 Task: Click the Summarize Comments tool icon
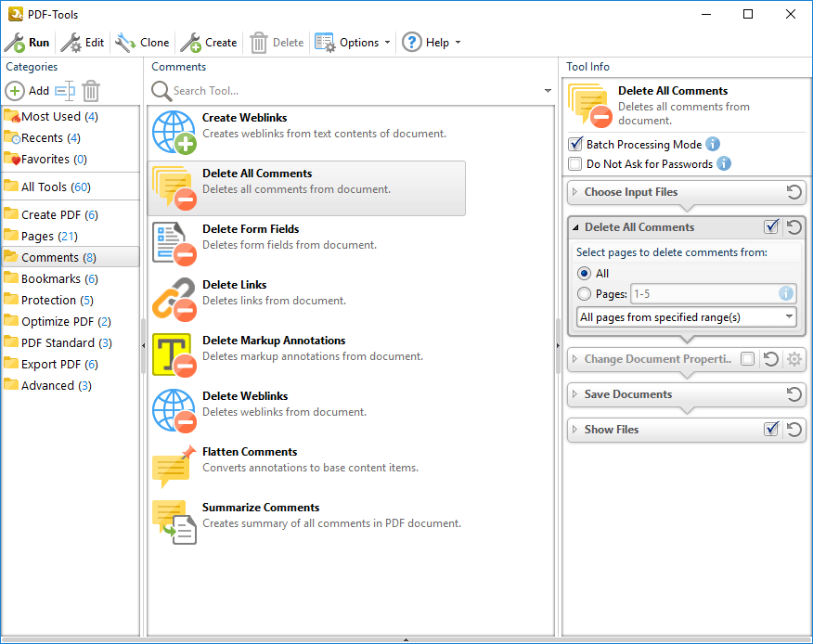click(173, 522)
